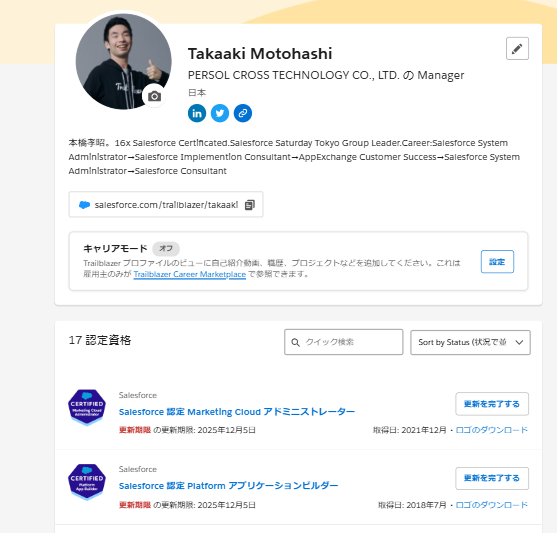
Task: Click the website link chain icon
Action: point(243,113)
